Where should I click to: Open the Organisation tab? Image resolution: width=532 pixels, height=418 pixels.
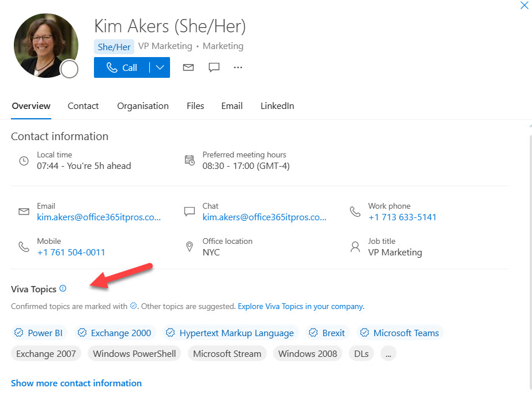(x=143, y=106)
